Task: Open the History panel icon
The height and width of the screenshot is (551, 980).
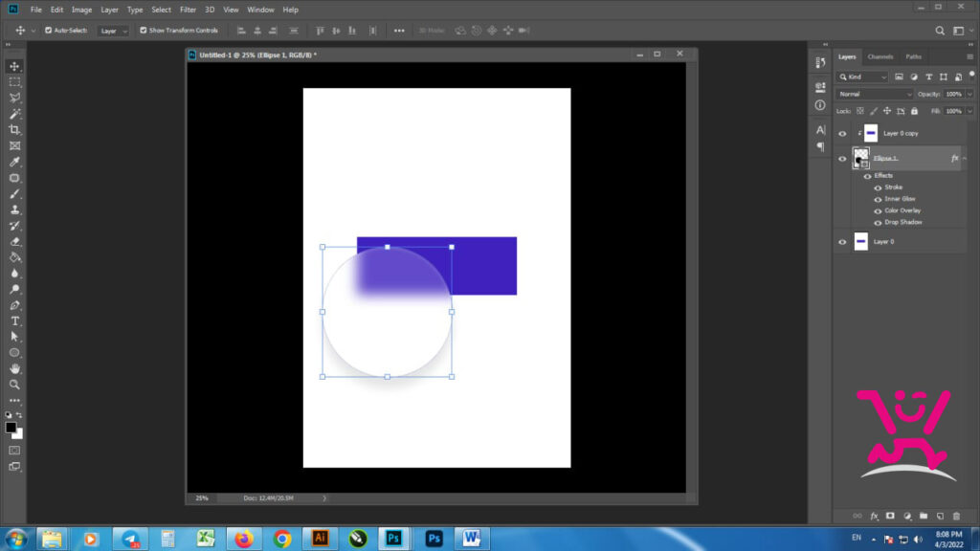Action: click(820, 62)
